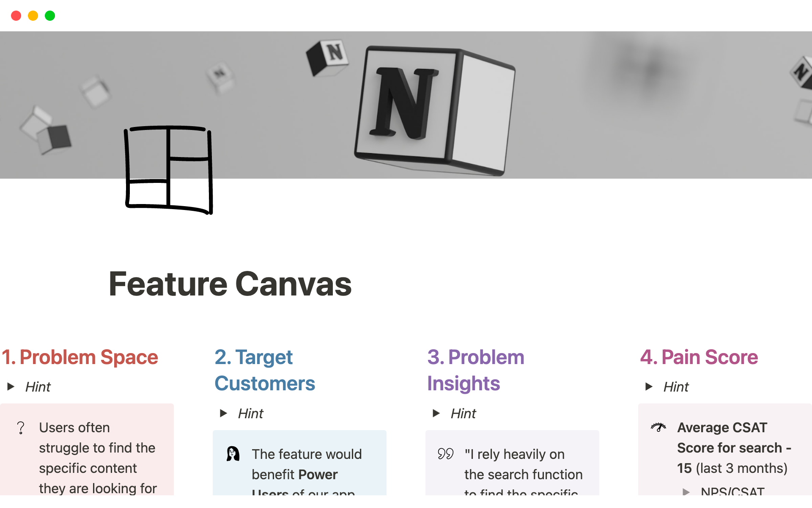Select the Feature Canvas page title
The image size is (812, 508).
(230, 284)
